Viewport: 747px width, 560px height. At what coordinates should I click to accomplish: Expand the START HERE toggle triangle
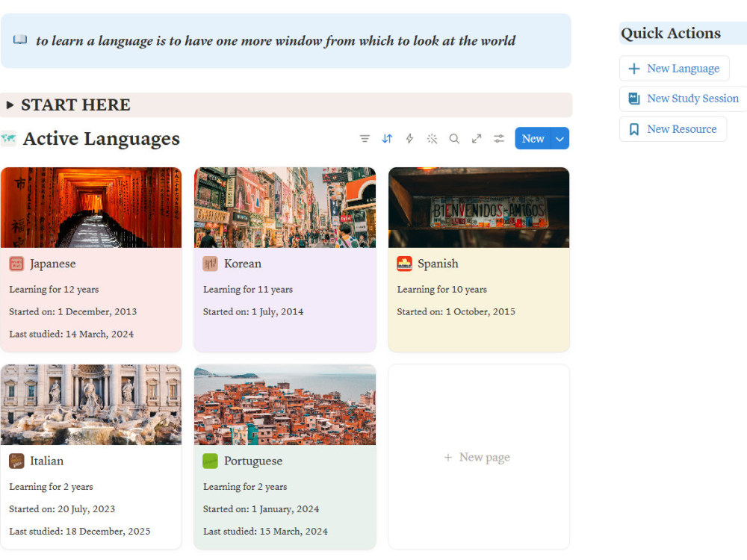pos(10,105)
